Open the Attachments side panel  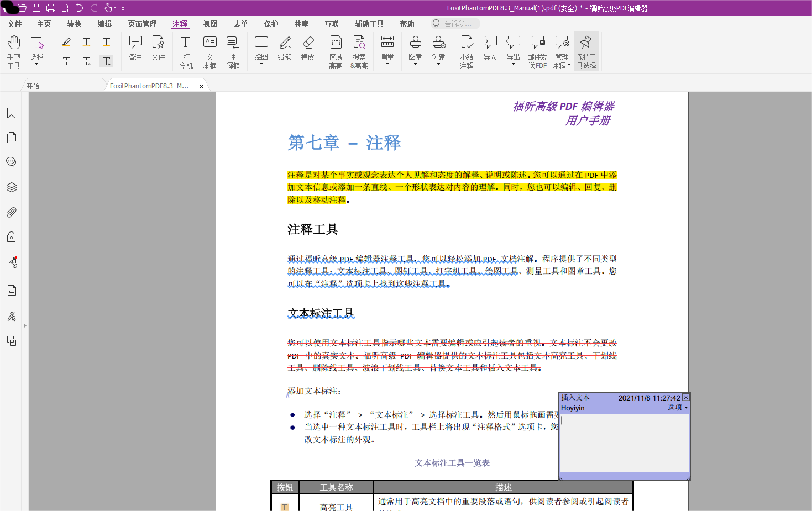(11, 212)
